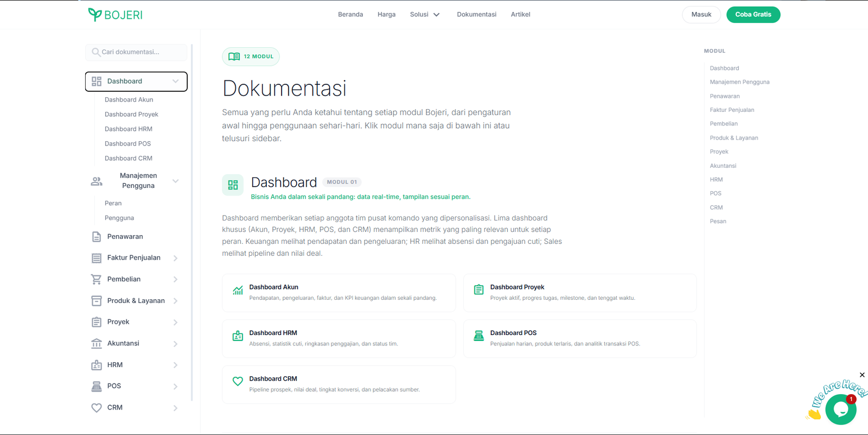Click the POS register icon in sidebar
The height and width of the screenshot is (435, 868).
[x=97, y=386]
